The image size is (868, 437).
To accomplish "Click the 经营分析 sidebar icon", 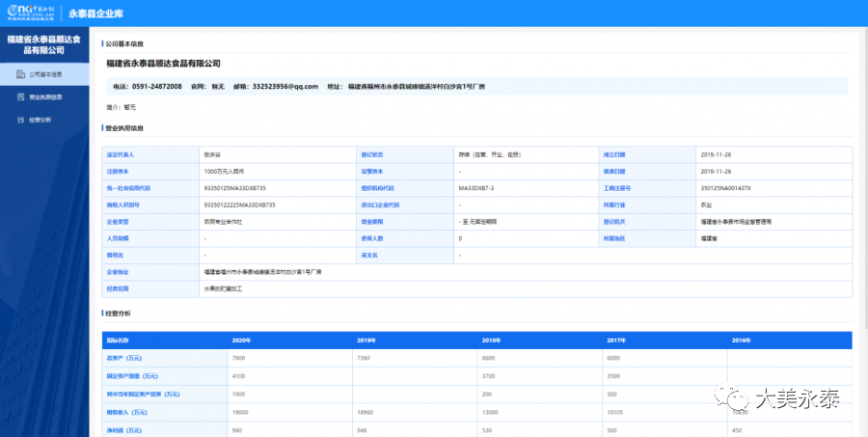I will point(21,121).
